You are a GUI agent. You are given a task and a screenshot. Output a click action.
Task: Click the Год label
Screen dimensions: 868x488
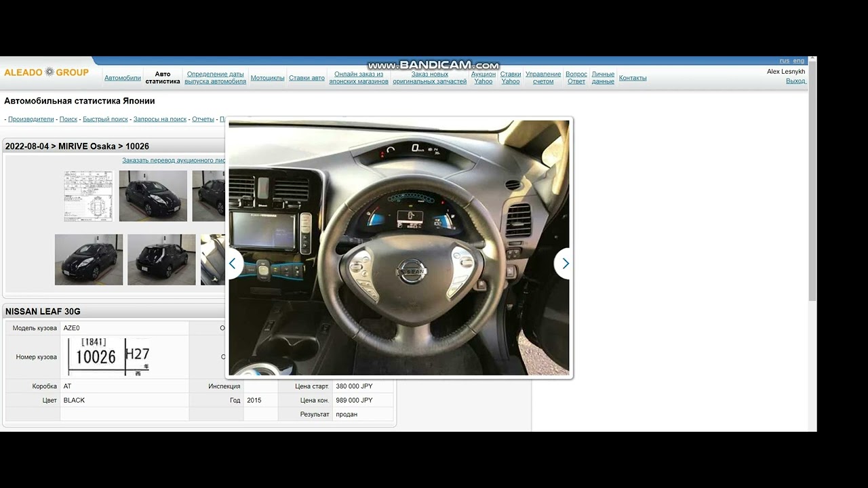[235, 401]
